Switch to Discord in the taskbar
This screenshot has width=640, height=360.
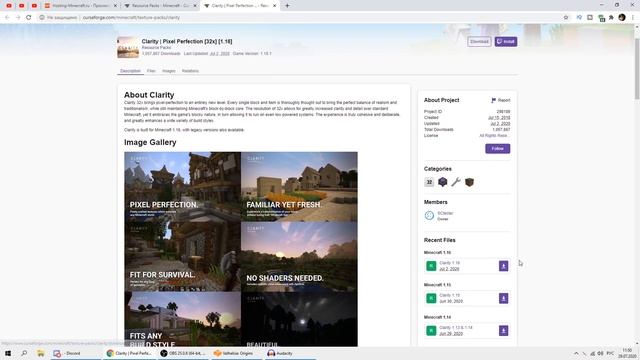[x=76, y=353]
